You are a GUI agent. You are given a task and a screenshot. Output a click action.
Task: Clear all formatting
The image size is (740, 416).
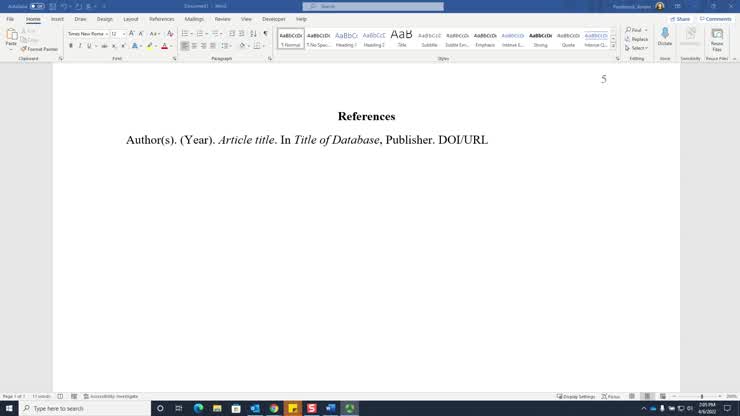(x=170, y=34)
